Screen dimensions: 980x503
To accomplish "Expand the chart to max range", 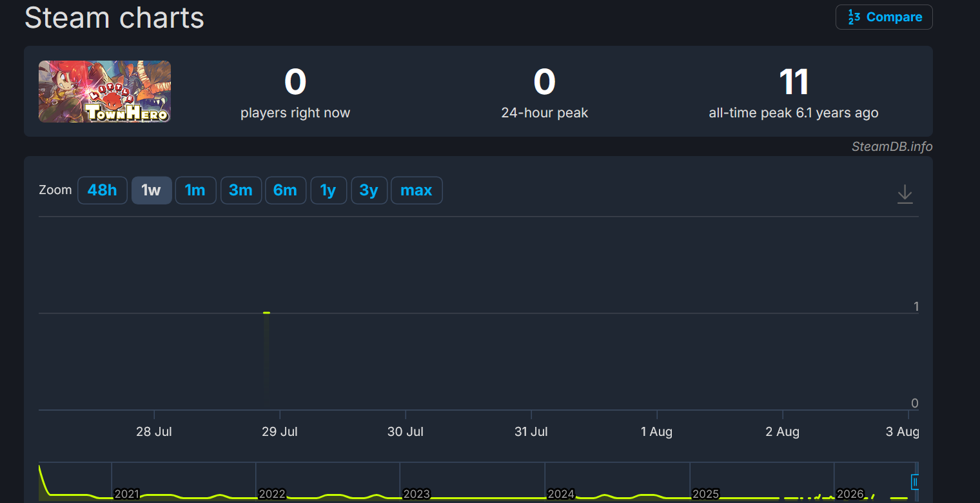I will (x=416, y=190).
